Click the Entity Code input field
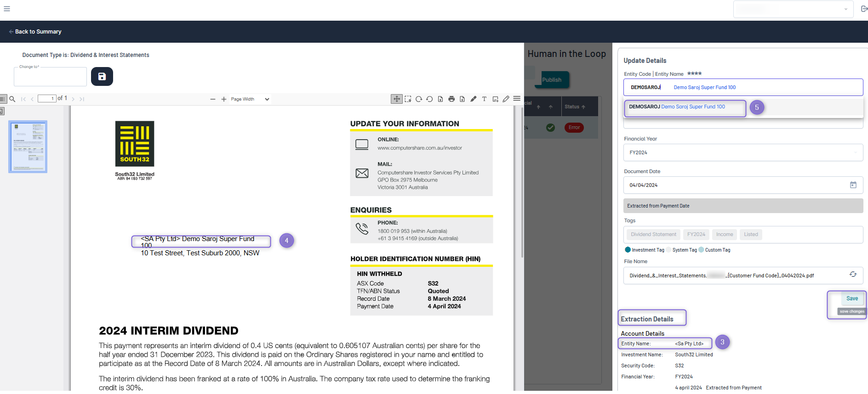This screenshot has height=394, width=868. [x=743, y=87]
